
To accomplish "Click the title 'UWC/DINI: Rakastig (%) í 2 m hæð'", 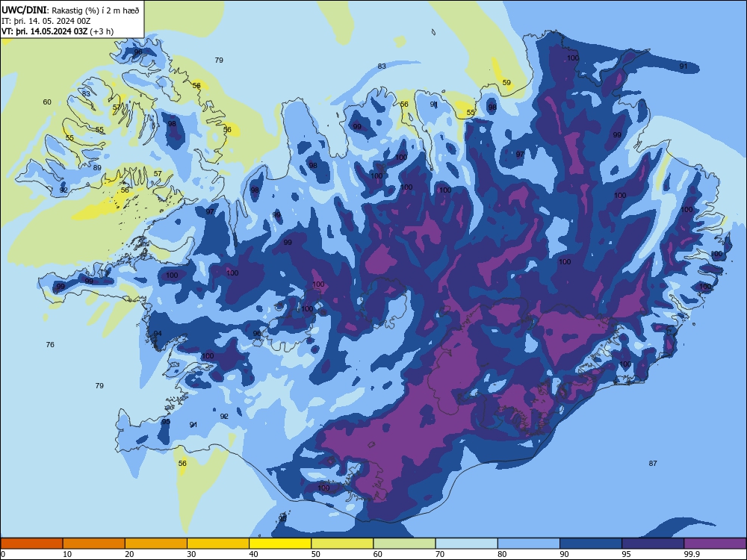I will click(70, 10).
